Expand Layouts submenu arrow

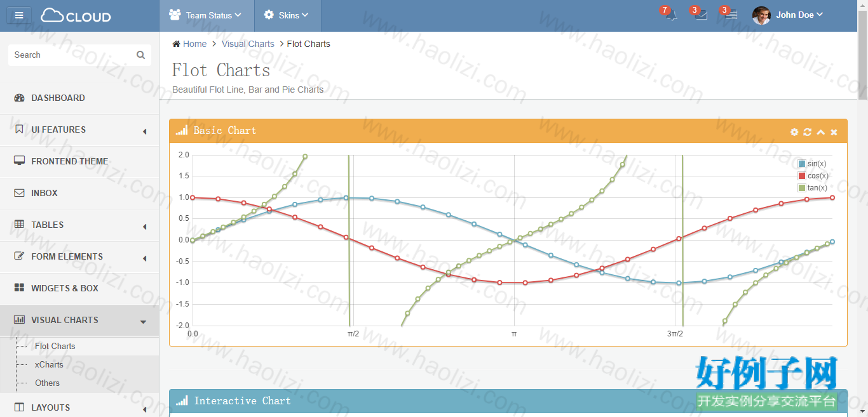(144, 409)
